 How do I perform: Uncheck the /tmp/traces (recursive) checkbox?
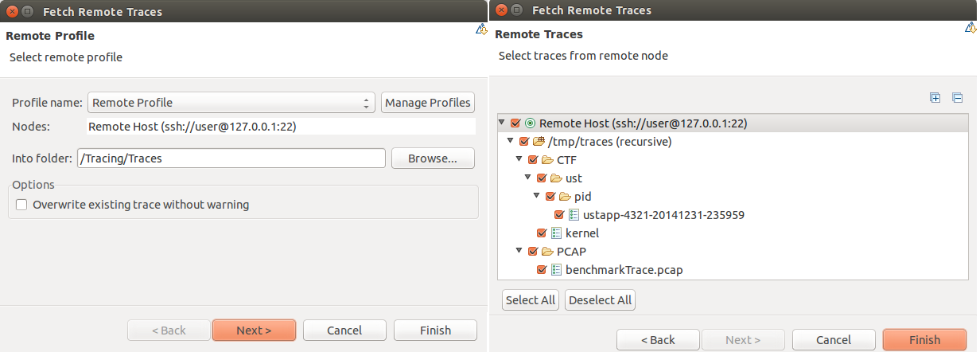523,142
